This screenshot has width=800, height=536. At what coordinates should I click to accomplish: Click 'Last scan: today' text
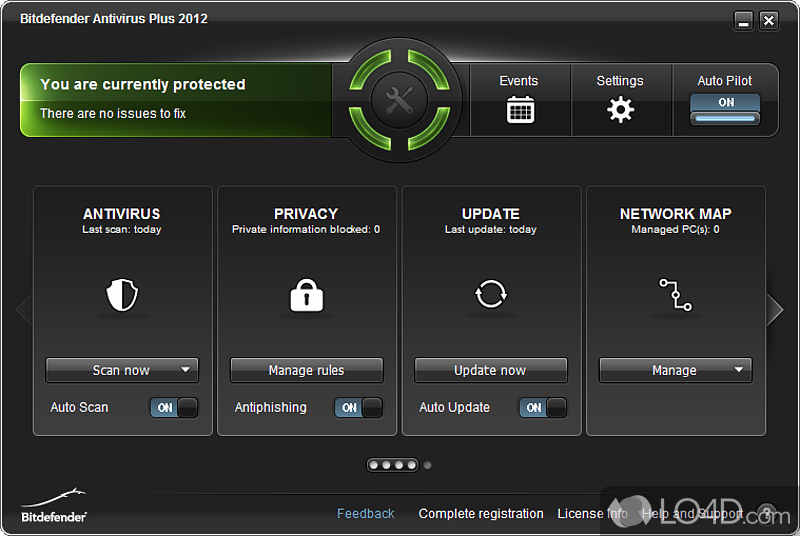pyautogui.click(x=122, y=229)
